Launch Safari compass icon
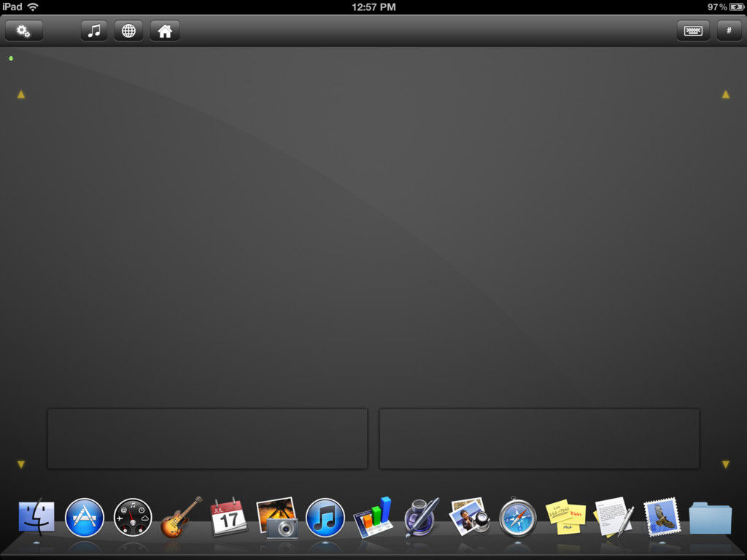747x560 pixels. pos(518,518)
